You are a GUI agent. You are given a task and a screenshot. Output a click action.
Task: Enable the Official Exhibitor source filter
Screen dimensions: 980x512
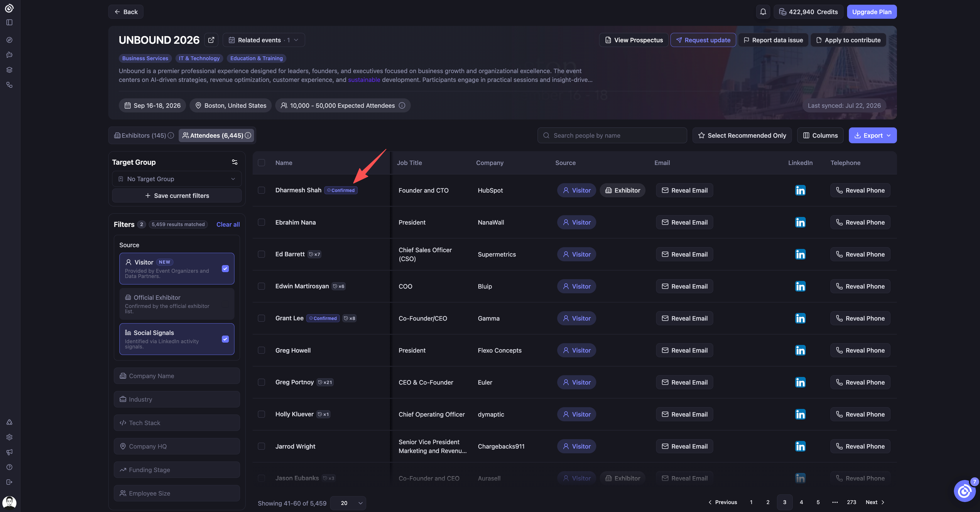177,304
